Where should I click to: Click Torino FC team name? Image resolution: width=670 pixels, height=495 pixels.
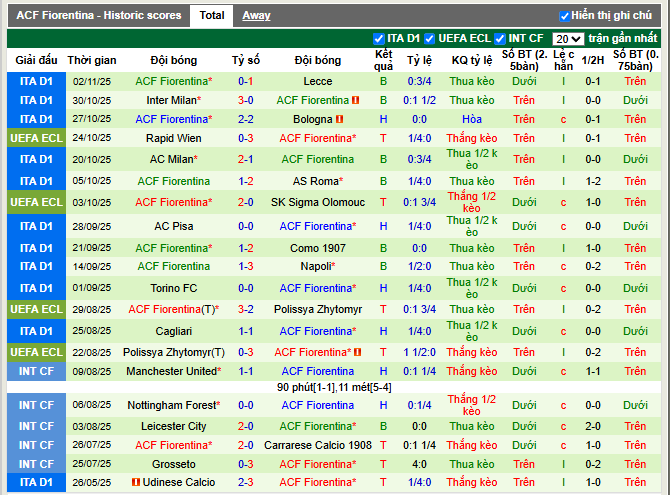(173, 288)
